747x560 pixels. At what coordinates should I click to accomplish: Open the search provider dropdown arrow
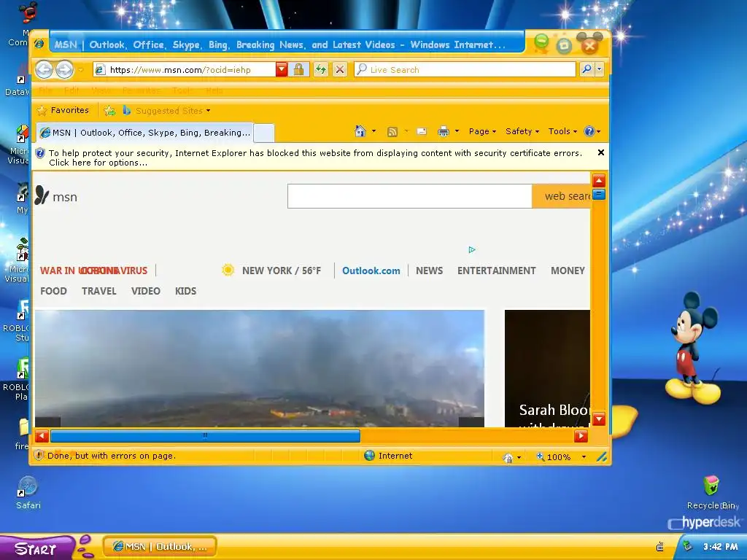600,69
